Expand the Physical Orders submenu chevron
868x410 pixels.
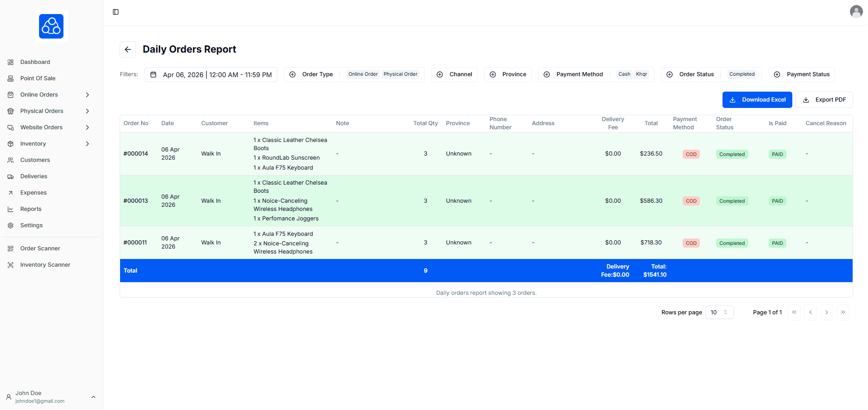87,111
